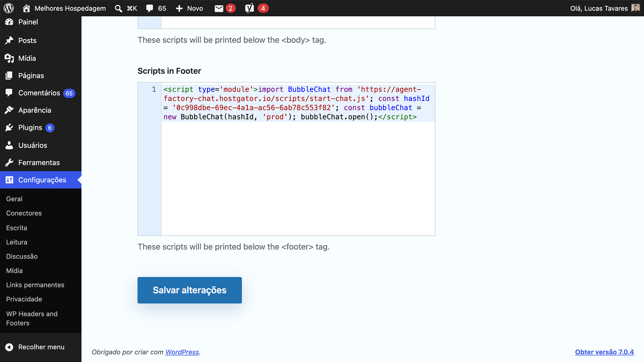Click the Ferramentas wrench icon
This screenshot has height=362, width=644.
pyautogui.click(x=9, y=163)
